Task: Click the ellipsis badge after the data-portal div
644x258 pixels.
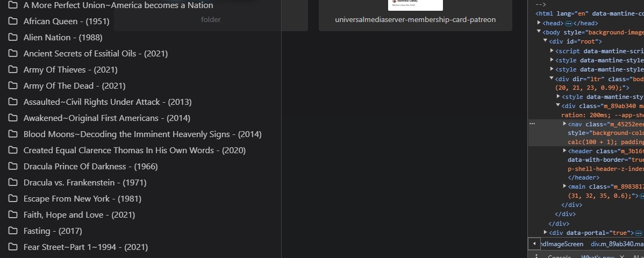Action: coord(638,233)
